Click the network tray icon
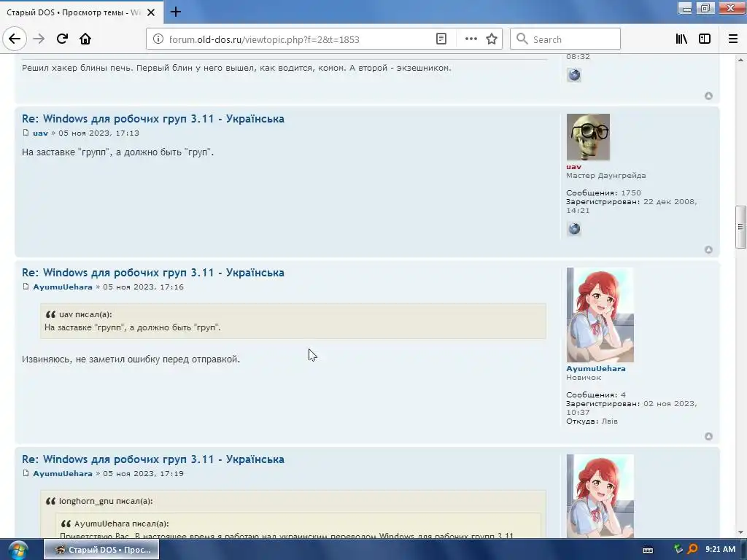Viewport: 747px width, 560px height. point(678,549)
